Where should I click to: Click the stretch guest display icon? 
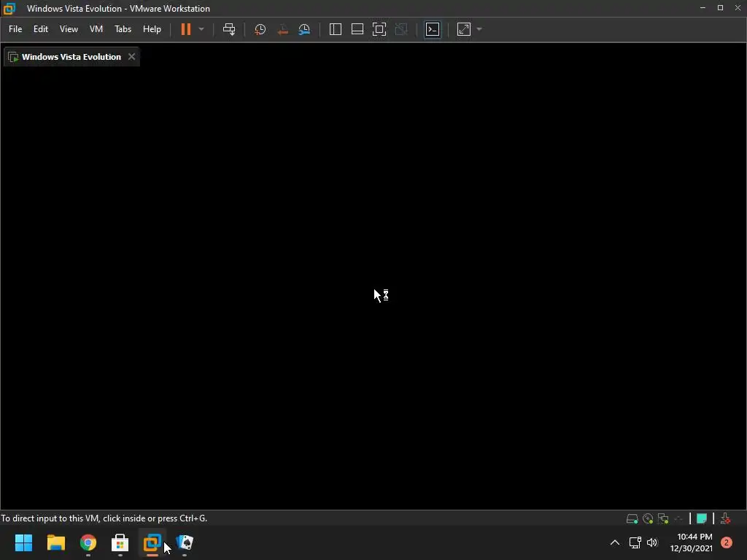(464, 29)
